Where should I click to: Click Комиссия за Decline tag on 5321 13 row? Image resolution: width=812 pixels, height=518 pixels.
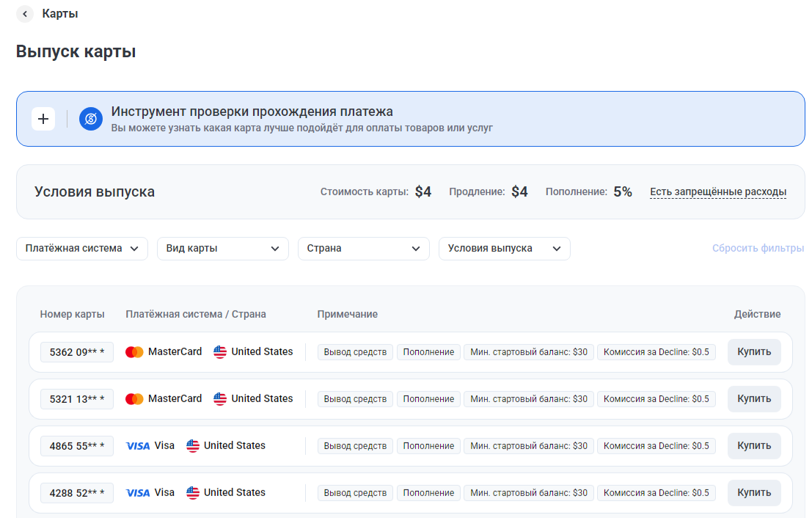point(656,399)
